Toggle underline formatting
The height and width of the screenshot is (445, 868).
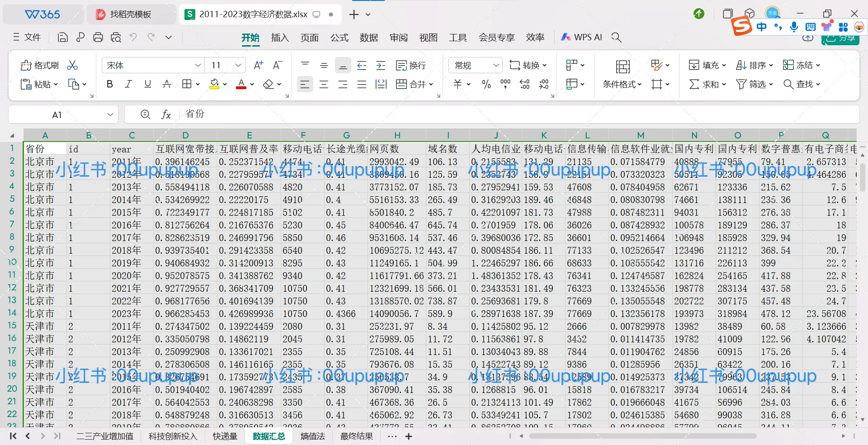[147, 84]
